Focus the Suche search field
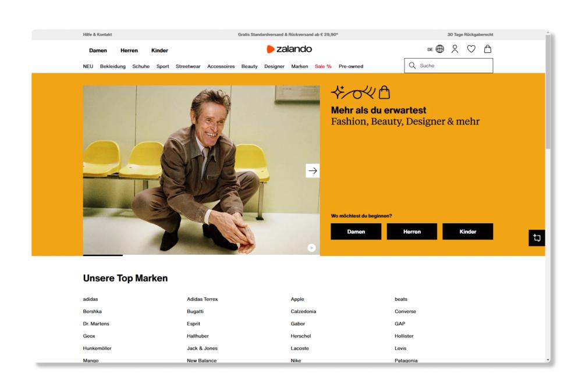 point(448,66)
